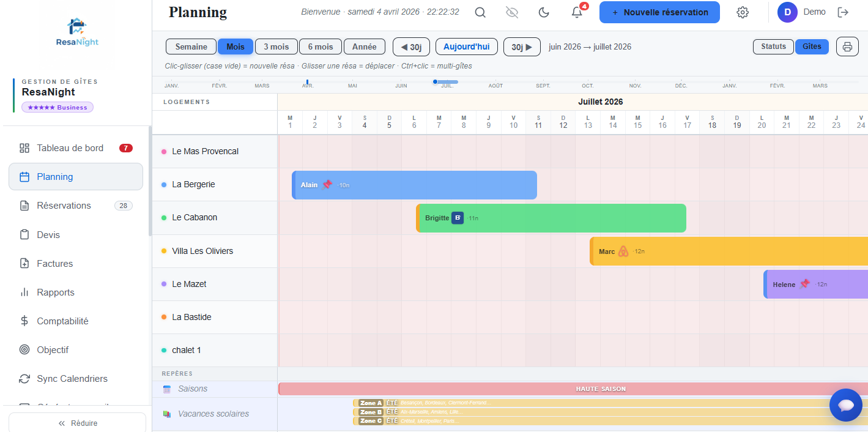Open Alain's blue reservation bar
The image size is (868, 432).
click(414, 185)
